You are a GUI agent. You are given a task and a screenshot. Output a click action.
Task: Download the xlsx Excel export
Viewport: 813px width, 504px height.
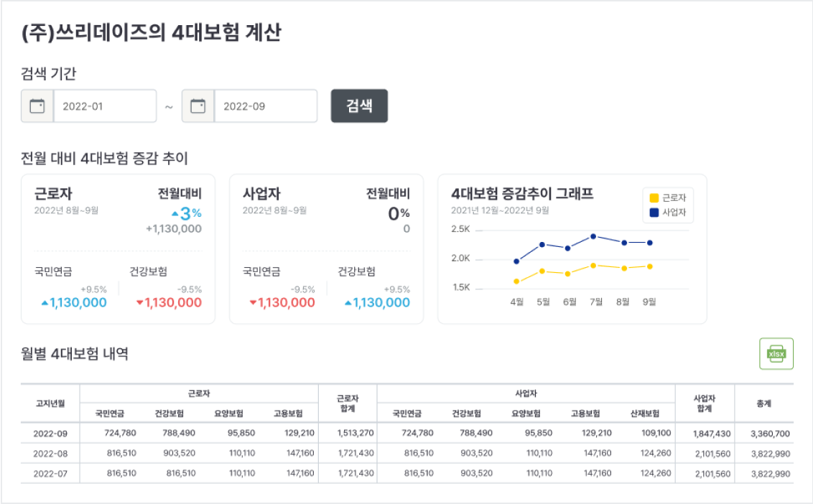coord(776,354)
